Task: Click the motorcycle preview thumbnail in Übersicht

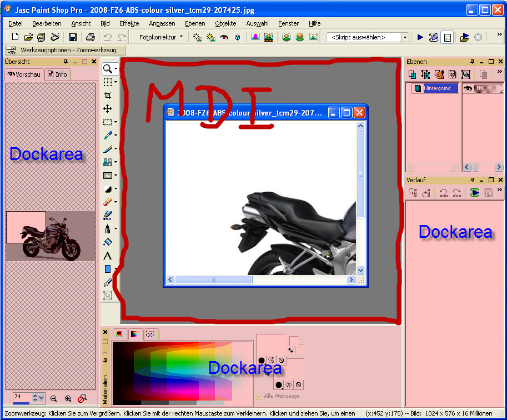Action: tap(51, 236)
